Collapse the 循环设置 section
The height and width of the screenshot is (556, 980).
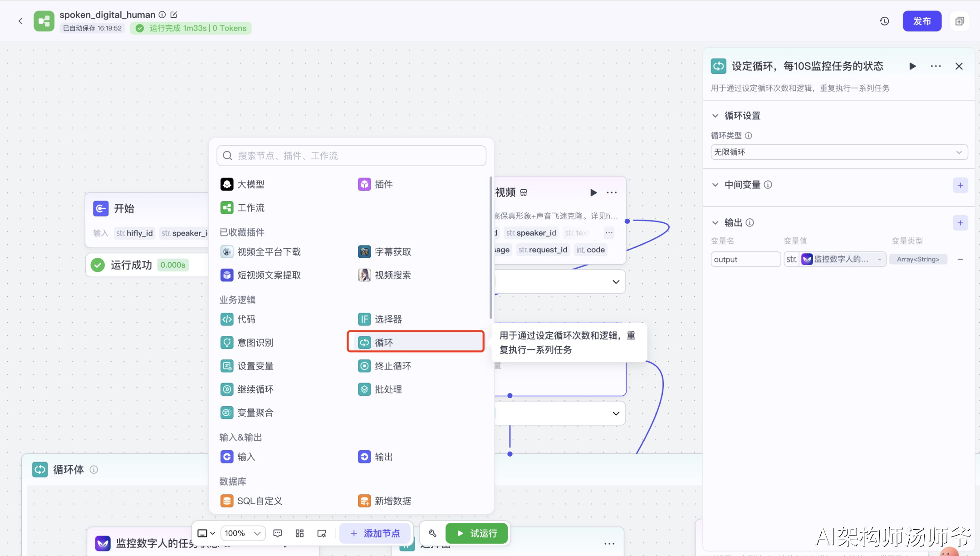coord(715,116)
